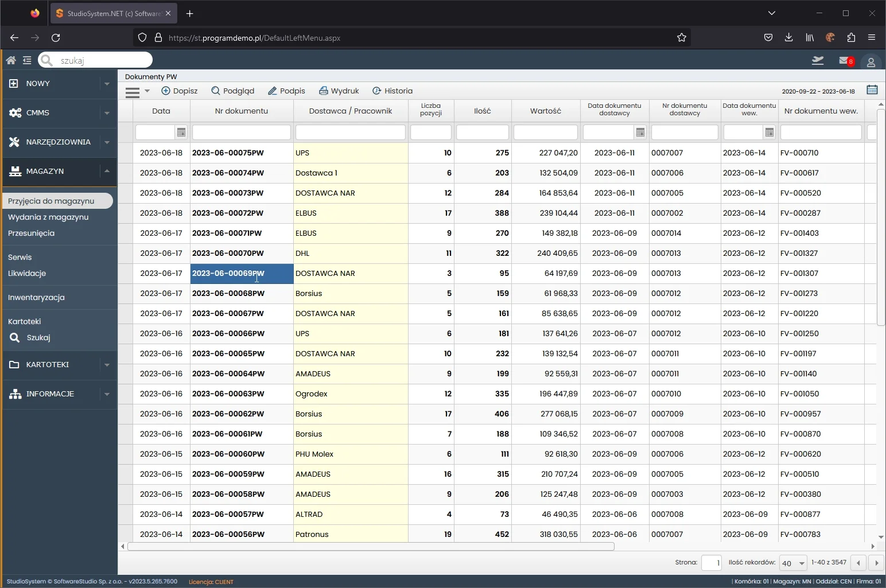
Task: Click the Wydruk print tool
Action: (339, 91)
